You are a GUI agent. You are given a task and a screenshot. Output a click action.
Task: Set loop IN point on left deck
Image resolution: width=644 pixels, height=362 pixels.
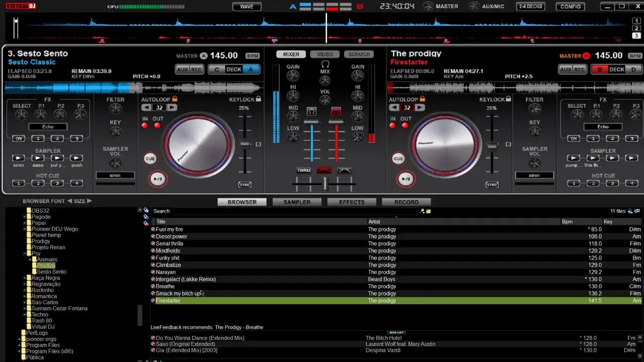pos(145,125)
